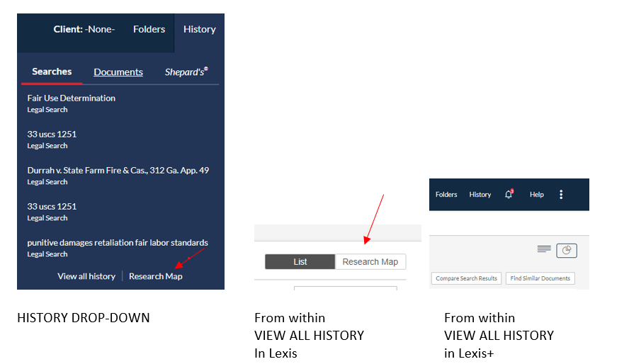Select the research map chart icon
The width and height of the screenshot is (629, 364).
[x=567, y=251]
